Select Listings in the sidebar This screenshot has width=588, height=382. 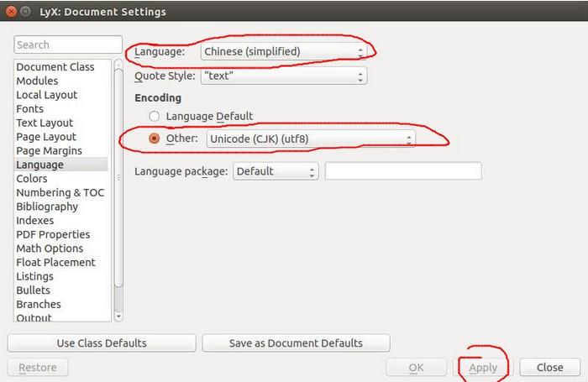tap(35, 276)
